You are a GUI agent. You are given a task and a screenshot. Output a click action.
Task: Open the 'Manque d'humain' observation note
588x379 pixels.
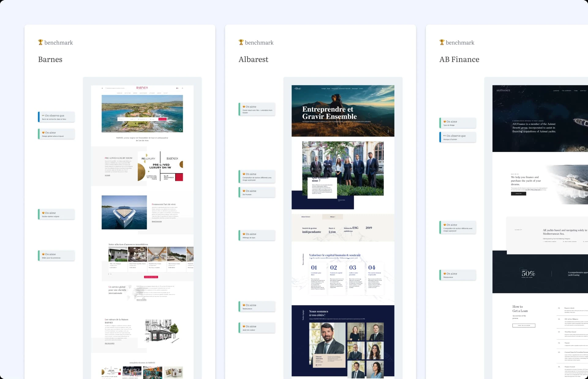pos(458,137)
